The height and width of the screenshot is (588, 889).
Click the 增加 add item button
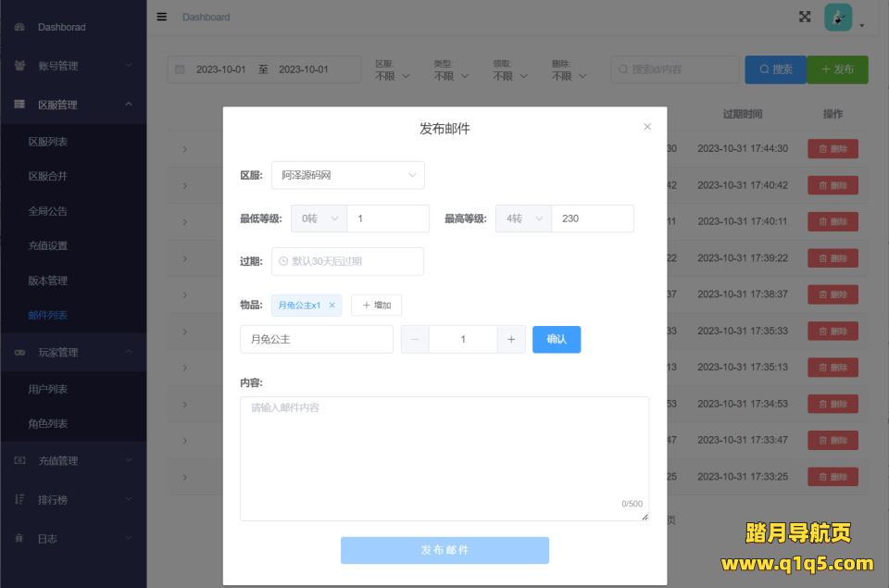(x=376, y=305)
